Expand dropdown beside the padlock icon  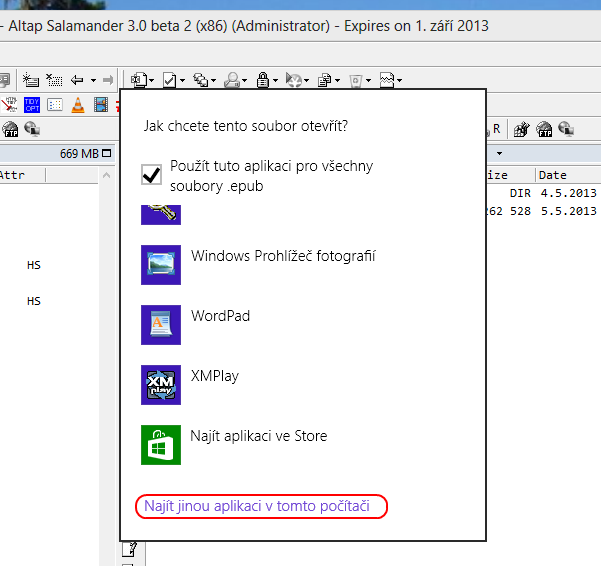[x=276, y=80]
